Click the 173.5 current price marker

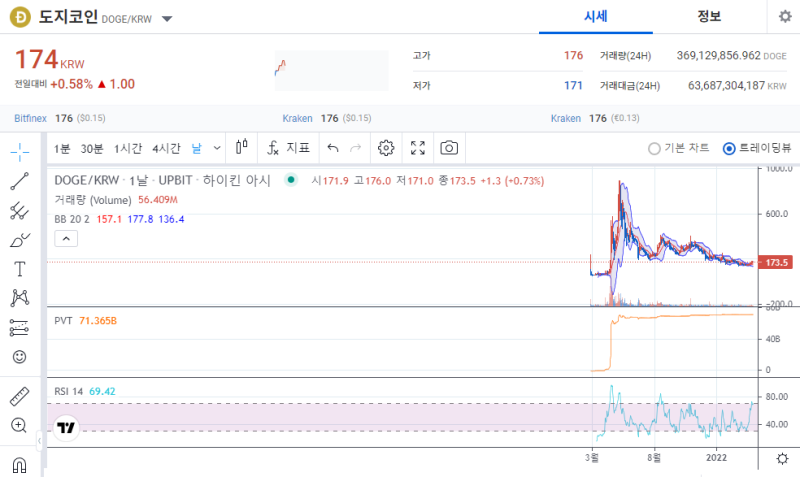(776, 263)
